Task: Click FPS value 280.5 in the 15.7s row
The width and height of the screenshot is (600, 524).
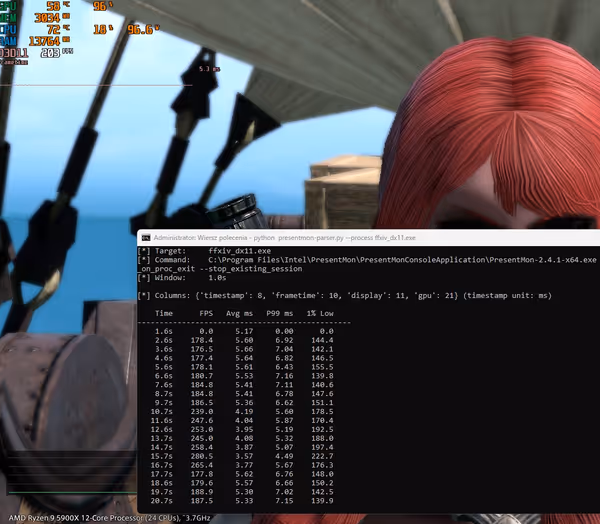Action: click(202, 456)
